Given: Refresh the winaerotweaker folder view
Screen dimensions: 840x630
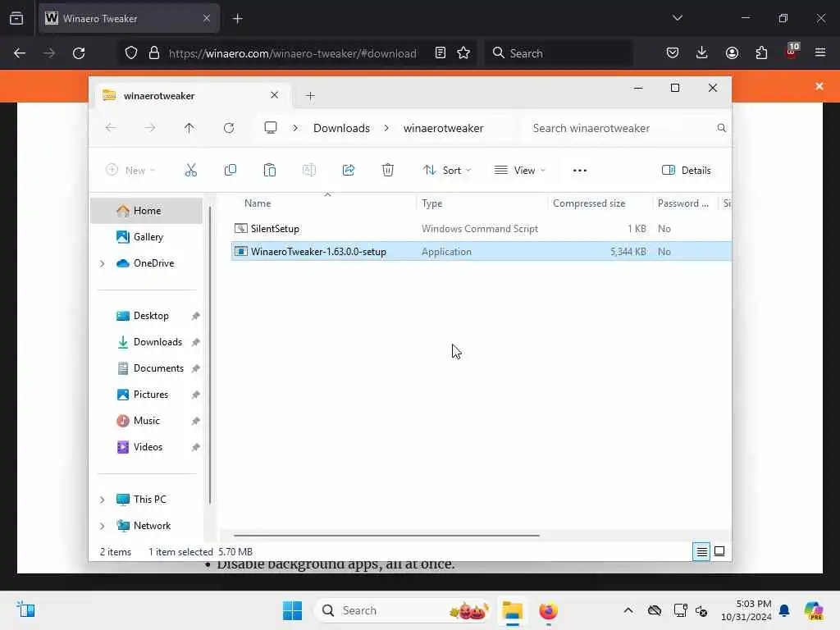Looking at the screenshot, I should coord(229,128).
